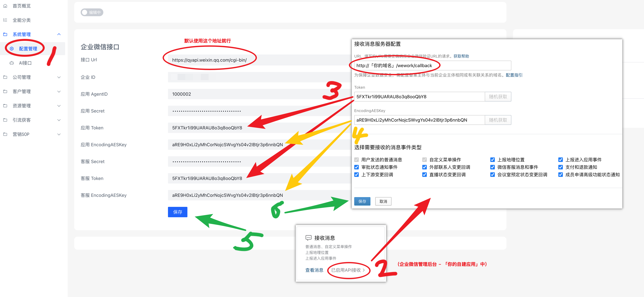
Task: Click the 应用 EncodingAESKey field
Action: [260, 145]
